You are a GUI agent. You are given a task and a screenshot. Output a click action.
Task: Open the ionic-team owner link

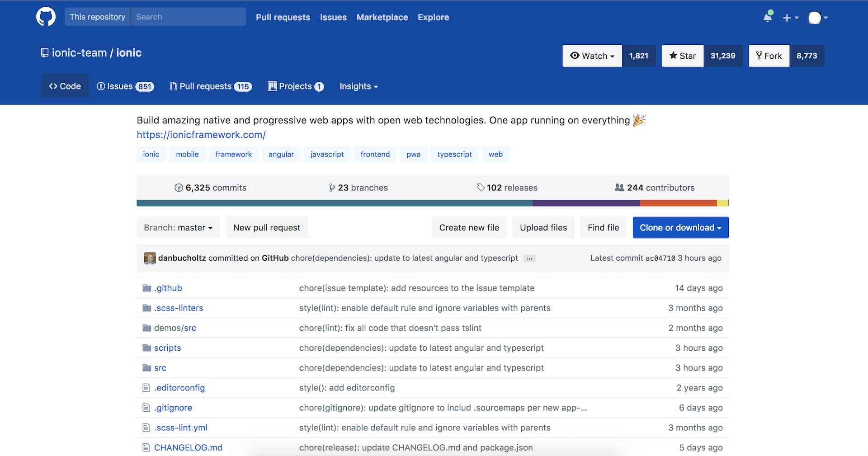coord(79,53)
